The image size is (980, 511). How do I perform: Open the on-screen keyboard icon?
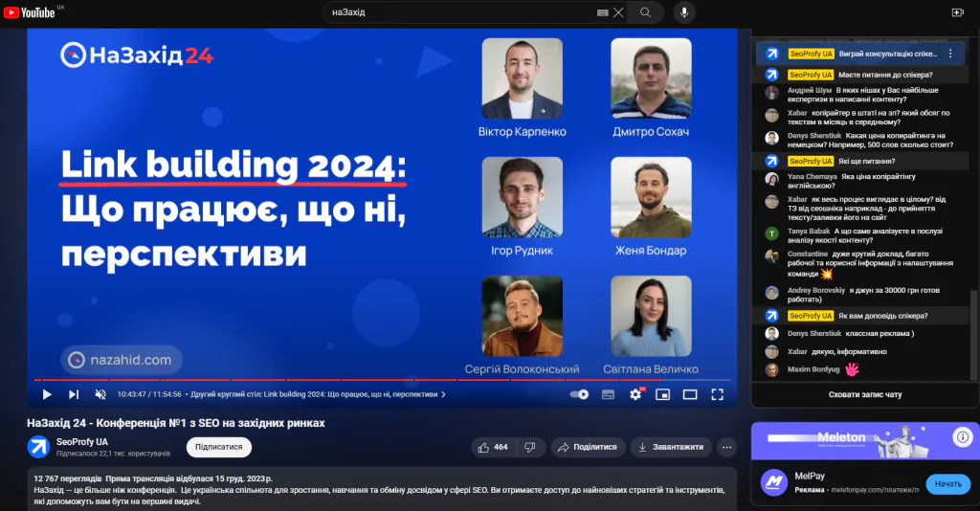tap(603, 12)
